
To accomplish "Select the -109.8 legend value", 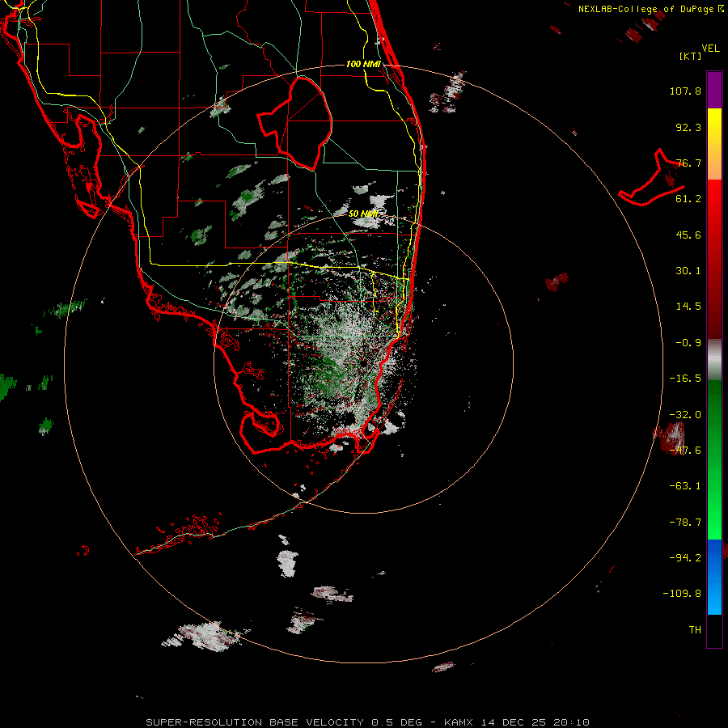I will point(682,594).
